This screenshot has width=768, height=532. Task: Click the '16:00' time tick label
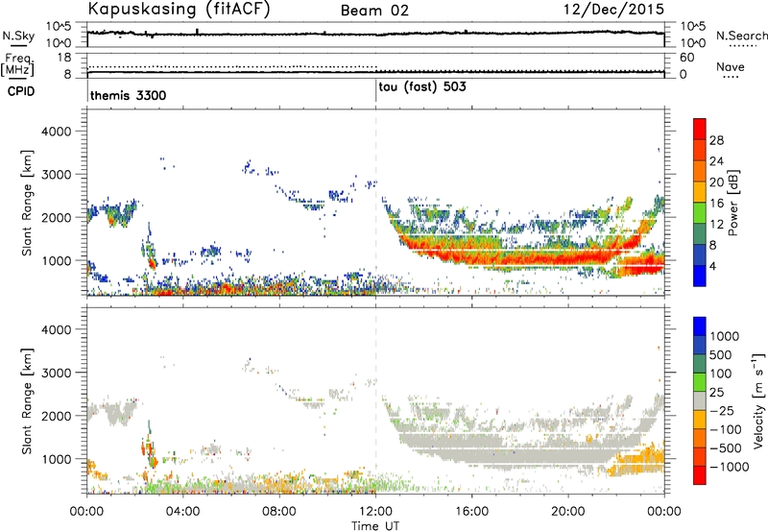[x=471, y=512]
